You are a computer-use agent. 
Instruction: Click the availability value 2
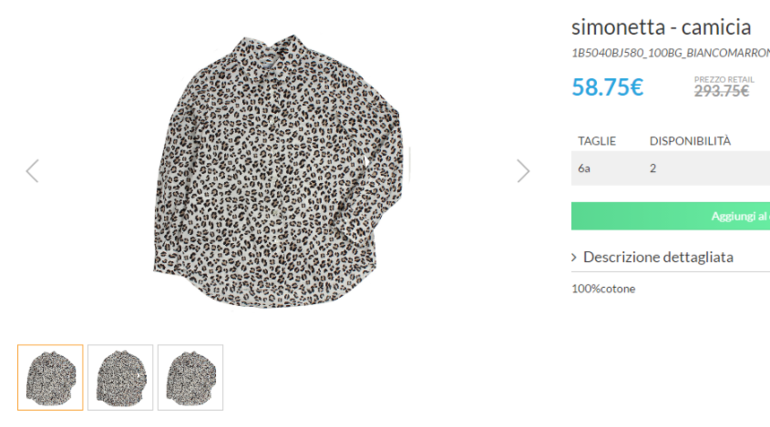653,168
